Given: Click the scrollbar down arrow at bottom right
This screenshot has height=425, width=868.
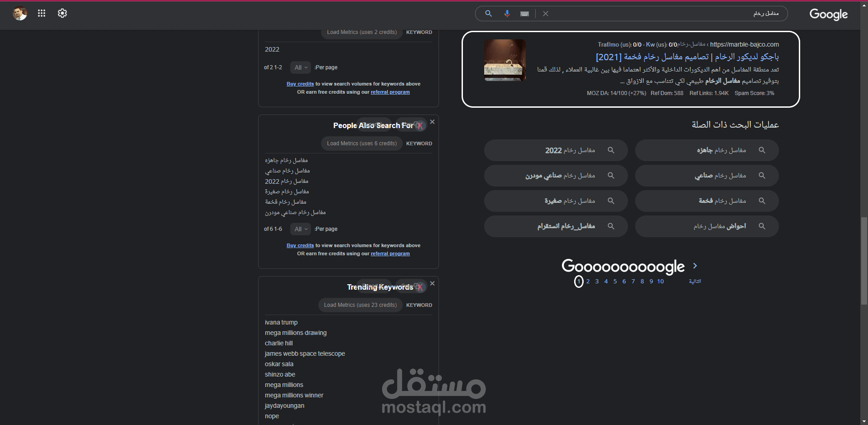Looking at the screenshot, I should pyautogui.click(x=864, y=421).
